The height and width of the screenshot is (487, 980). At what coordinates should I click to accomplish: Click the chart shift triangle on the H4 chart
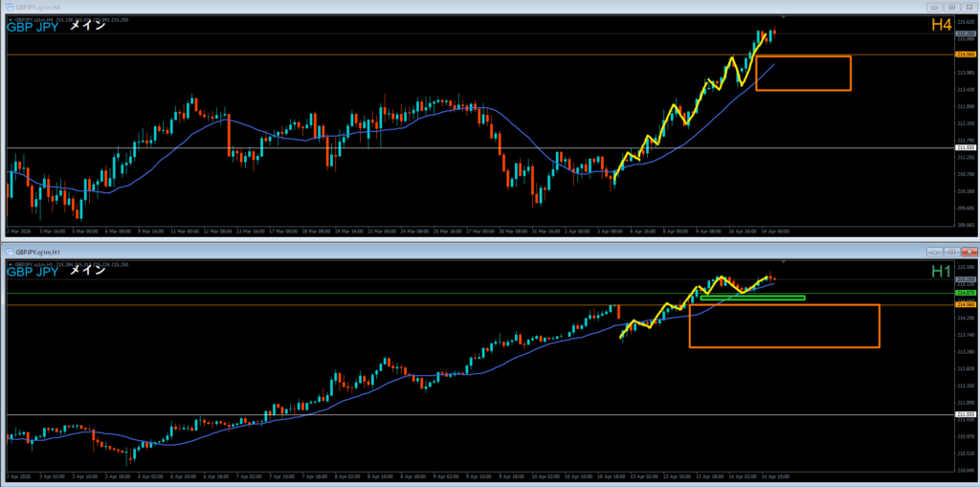coord(784,17)
